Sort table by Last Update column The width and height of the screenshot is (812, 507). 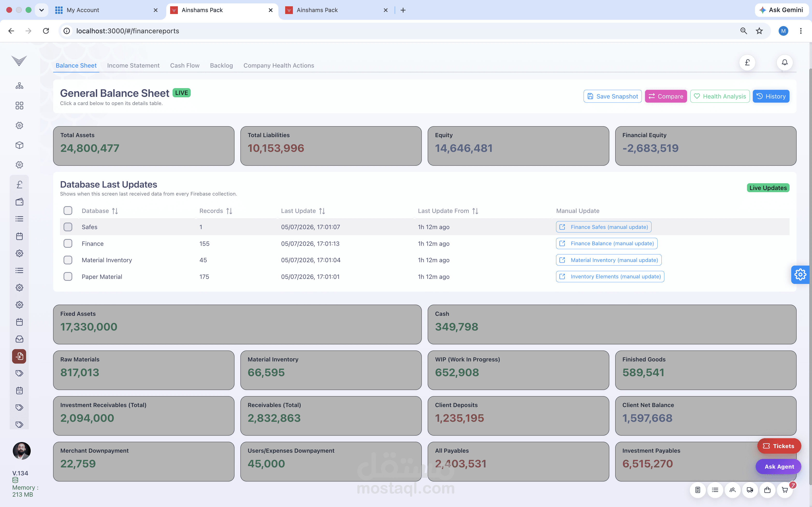pyautogui.click(x=322, y=211)
